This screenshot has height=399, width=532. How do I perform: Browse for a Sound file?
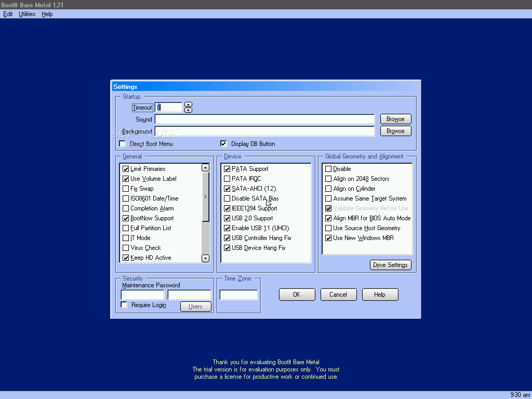[x=395, y=119]
